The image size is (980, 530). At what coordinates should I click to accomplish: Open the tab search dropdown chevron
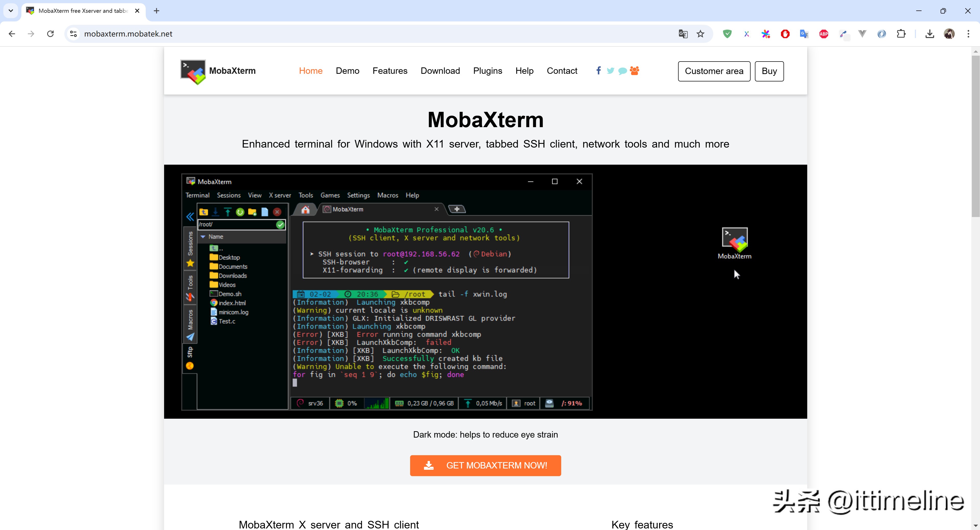(11, 11)
